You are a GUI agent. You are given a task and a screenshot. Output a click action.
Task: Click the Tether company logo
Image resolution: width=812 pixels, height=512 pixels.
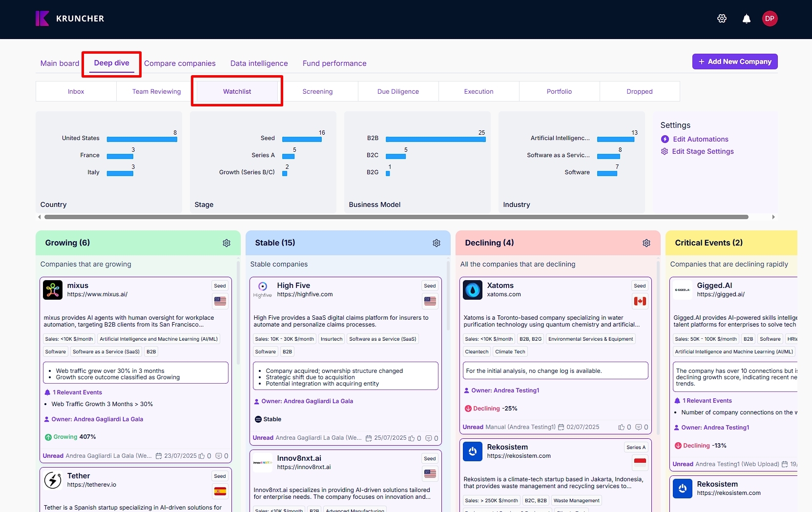coord(53,480)
